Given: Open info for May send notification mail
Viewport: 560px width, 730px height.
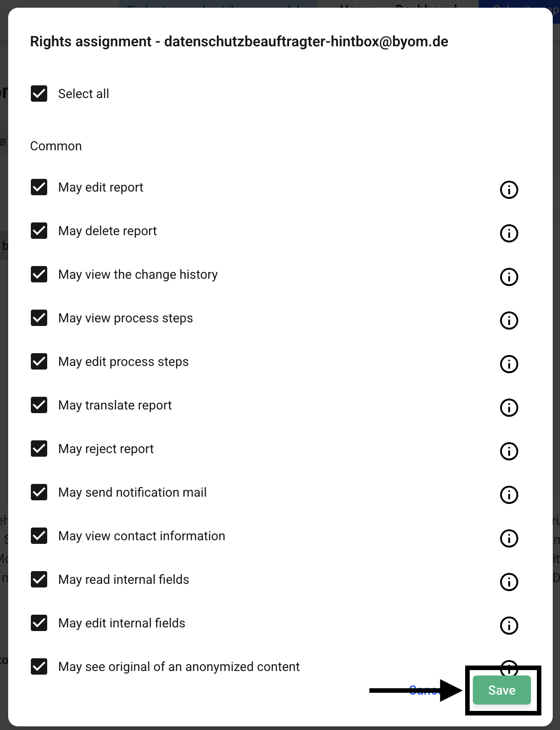Looking at the screenshot, I should pos(509,495).
